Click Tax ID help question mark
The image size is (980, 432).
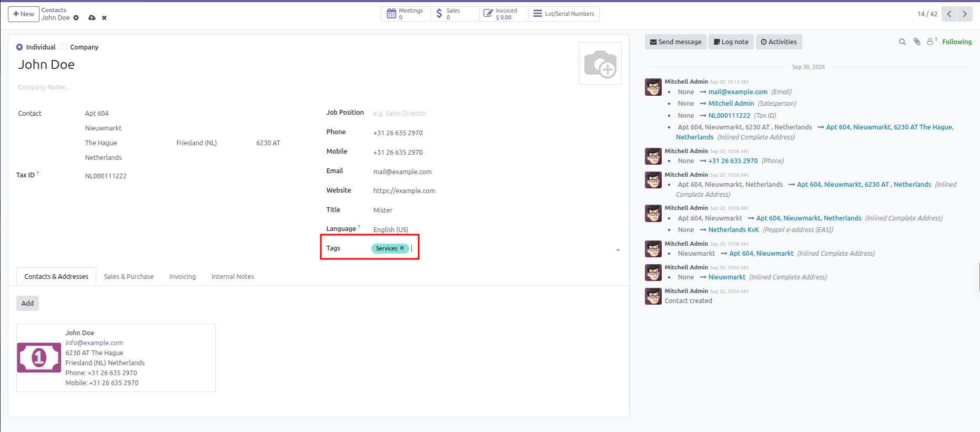pyautogui.click(x=38, y=173)
